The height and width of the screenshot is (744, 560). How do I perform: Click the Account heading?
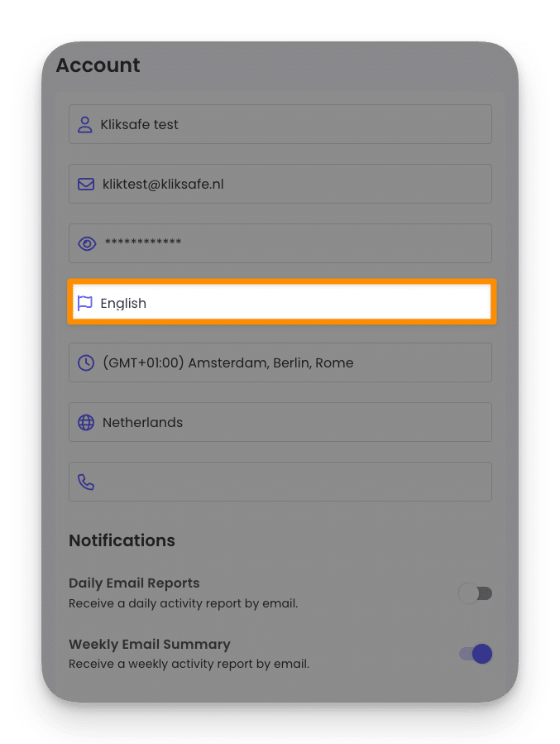(98, 65)
